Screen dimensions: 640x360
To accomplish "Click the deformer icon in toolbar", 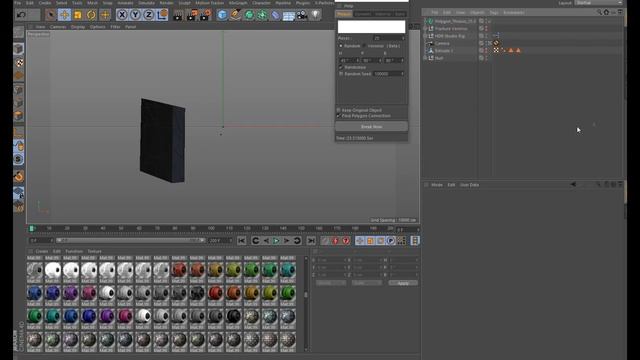I will [x=276, y=16].
